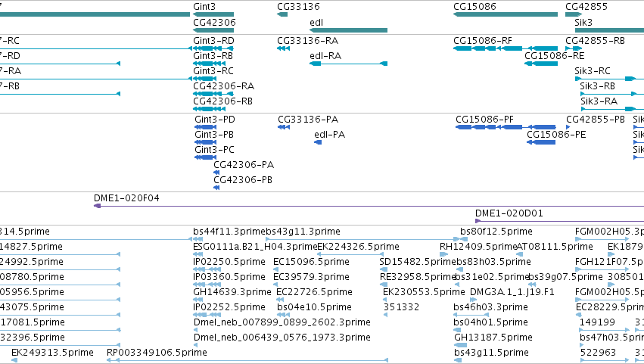
Task: Click the CG42855 gene label
Action: [586, 7]
